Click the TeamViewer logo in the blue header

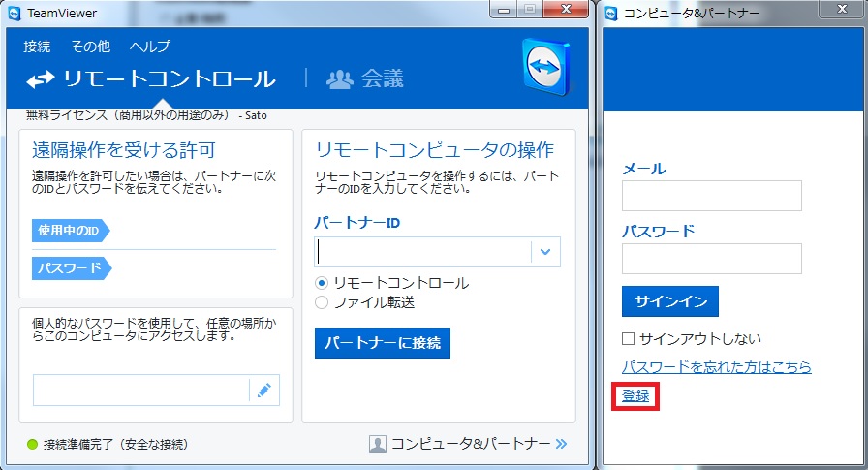546,67
